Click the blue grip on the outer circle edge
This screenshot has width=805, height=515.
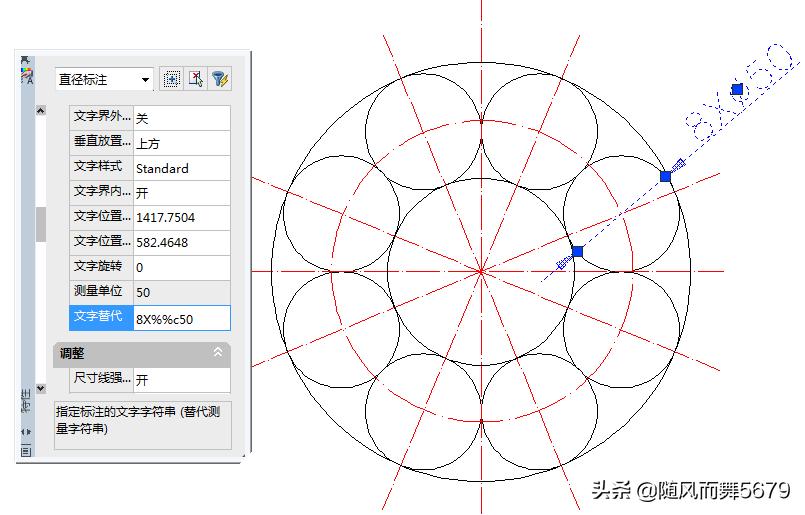point(666,176)
